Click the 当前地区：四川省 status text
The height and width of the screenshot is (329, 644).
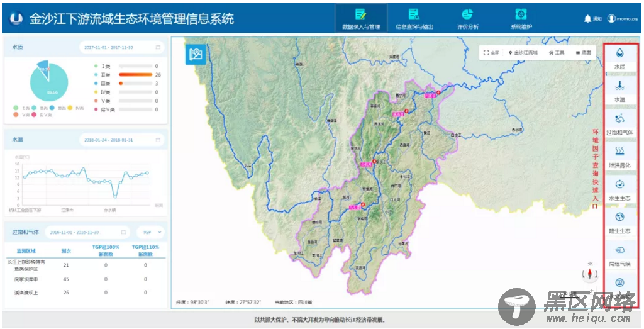pyautogui.click(x=293, y=303)
